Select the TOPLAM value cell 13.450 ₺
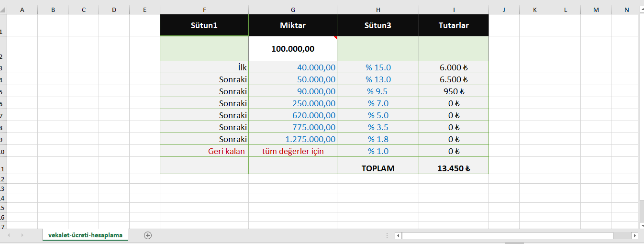644x244 pixels. point(454,168)
